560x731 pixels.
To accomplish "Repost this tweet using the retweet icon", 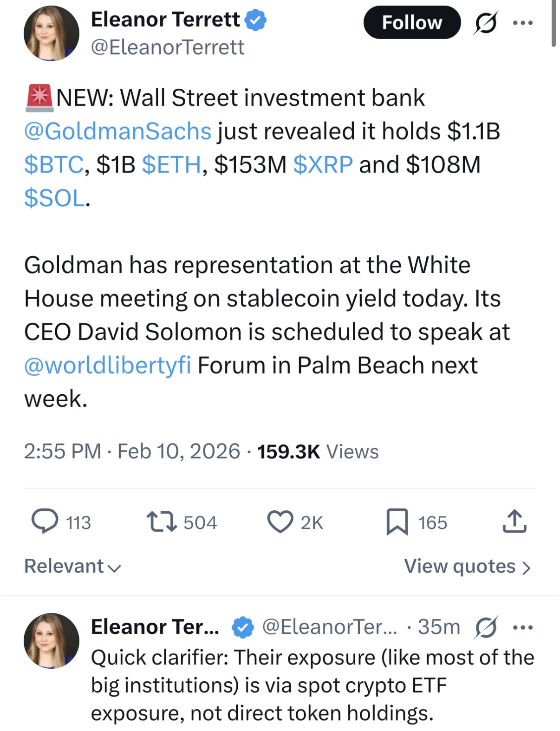I will pos(162,522).
